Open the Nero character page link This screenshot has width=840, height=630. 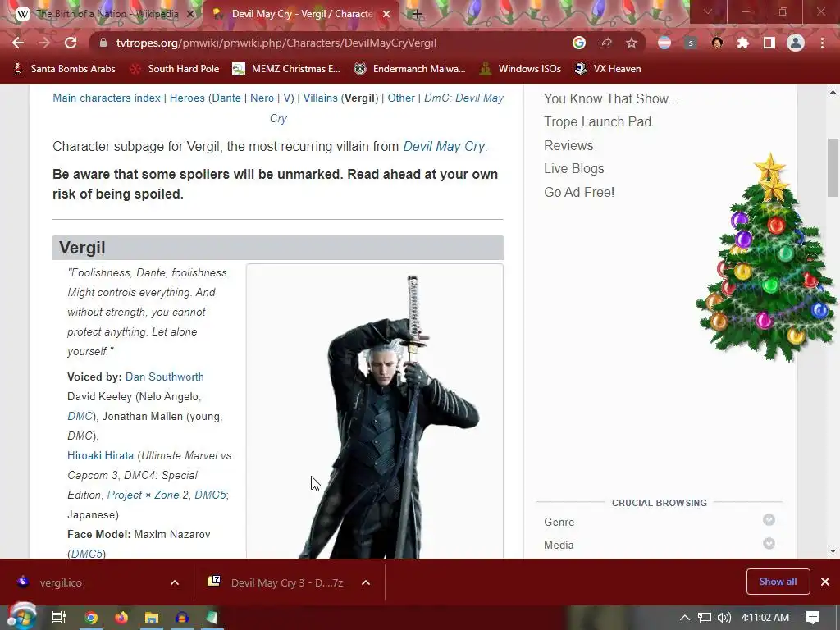(262, 98)
